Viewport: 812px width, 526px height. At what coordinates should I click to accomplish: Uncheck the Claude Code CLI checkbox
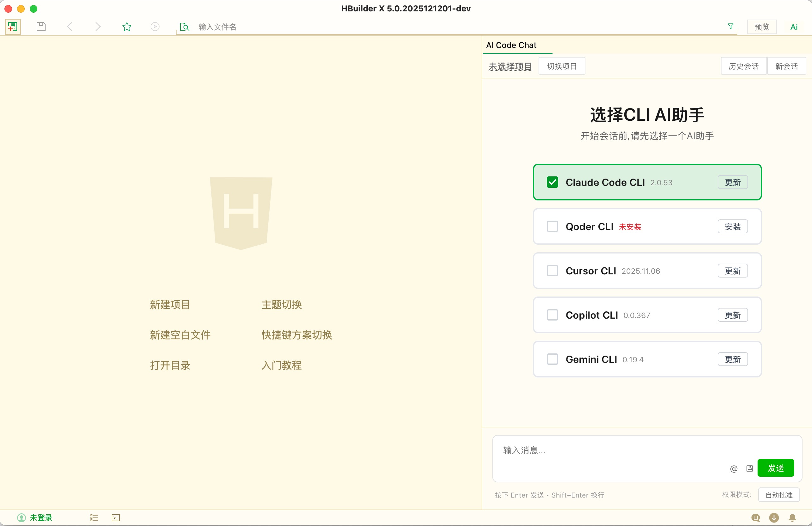[553, 182]
